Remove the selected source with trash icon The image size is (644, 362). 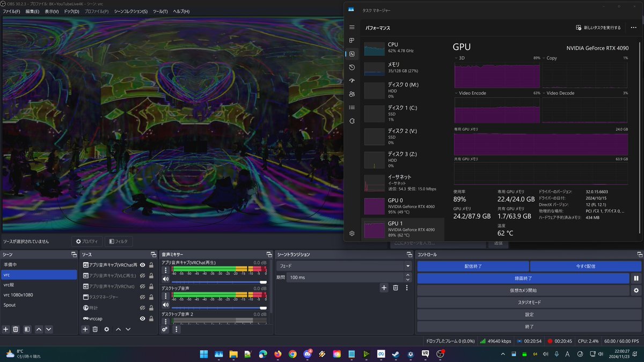pyautogui.click(x=95, y=329)
